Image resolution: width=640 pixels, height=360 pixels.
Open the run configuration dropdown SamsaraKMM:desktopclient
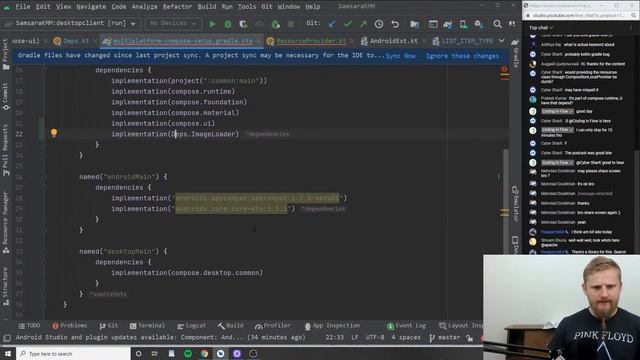(71, 24)
